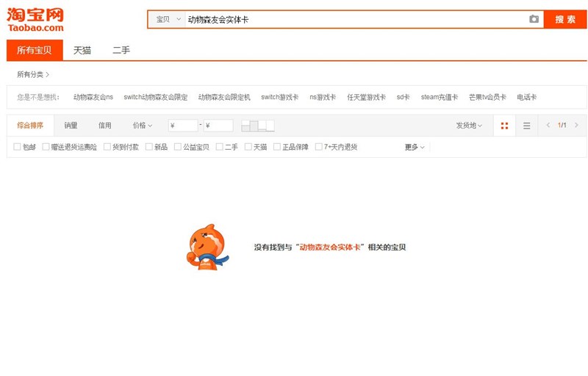The image size is (588, 376).
Task: Click suggestion sd卡
Action: [x=403, y=98]
